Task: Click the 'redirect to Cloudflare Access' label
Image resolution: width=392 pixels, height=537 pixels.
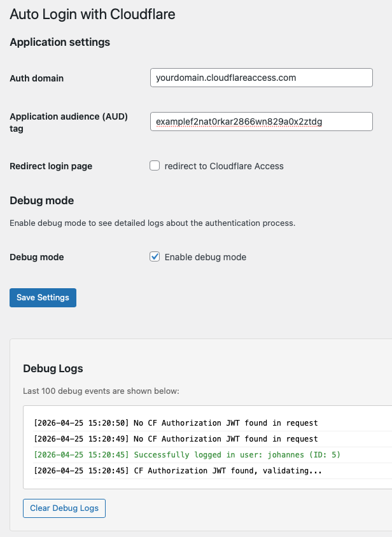Action: (224, 166)
